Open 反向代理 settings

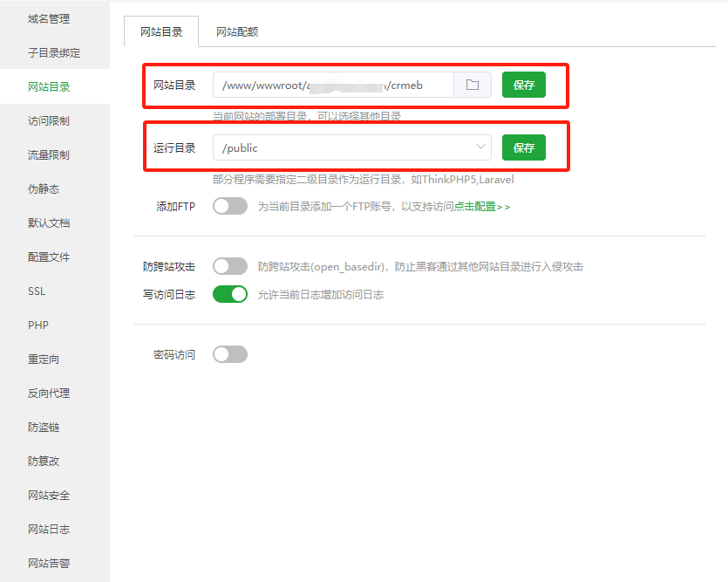tap(49, 393)
